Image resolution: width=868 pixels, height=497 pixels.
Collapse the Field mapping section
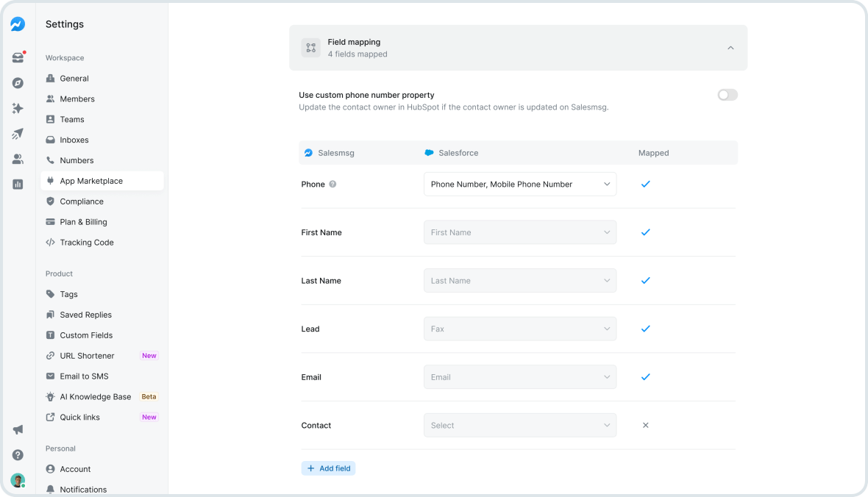coord(730,47)
